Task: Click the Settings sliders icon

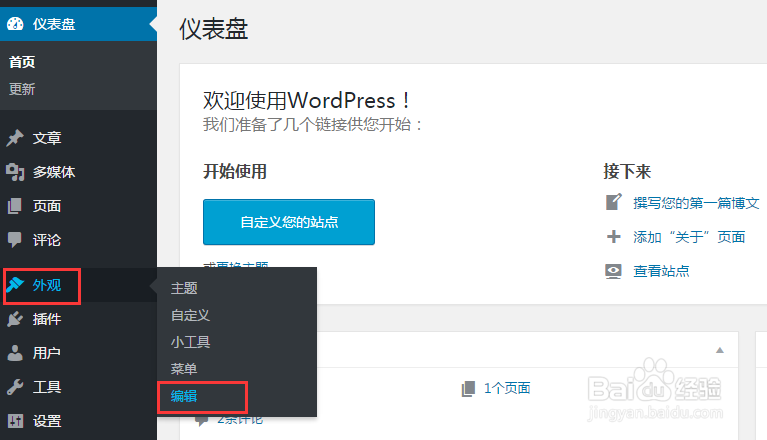Action: click(x=15, y=420)
